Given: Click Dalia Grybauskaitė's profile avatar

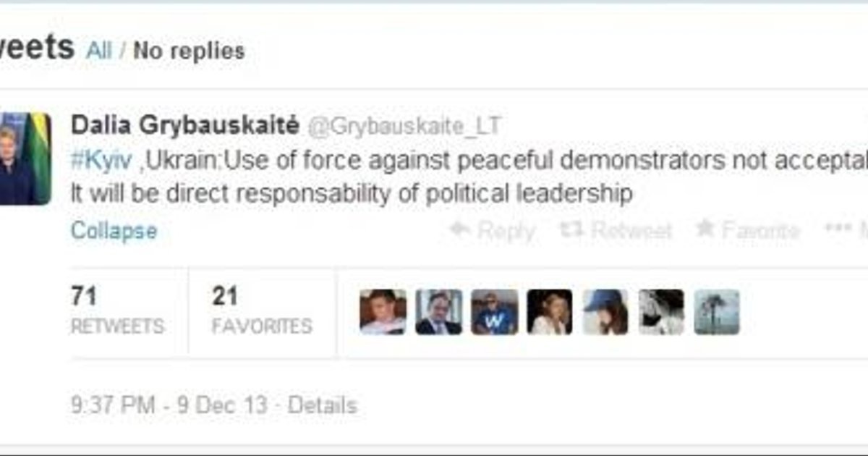Looking at the screenshot, I should (25, 159).
